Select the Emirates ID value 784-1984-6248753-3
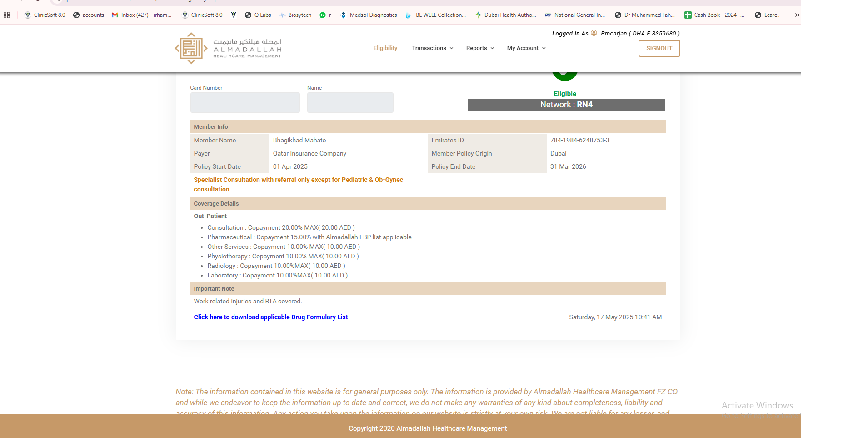 [x=579, y=140]
